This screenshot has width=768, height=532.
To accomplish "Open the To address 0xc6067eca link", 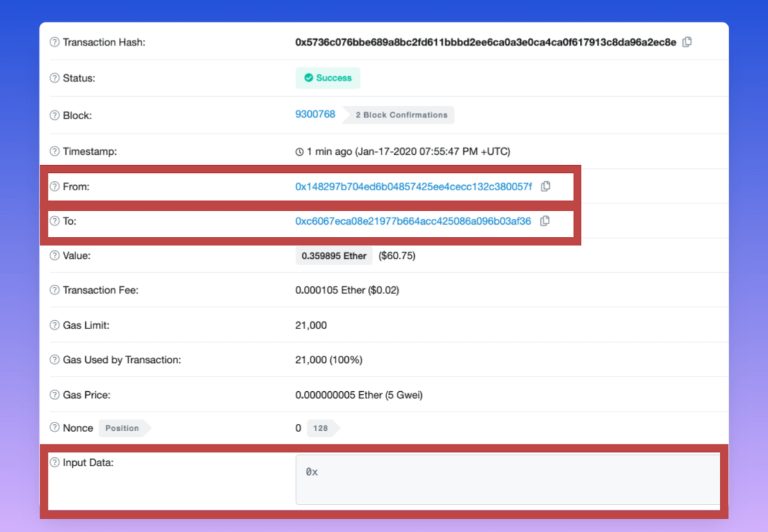I will click(x=413, y=221).
